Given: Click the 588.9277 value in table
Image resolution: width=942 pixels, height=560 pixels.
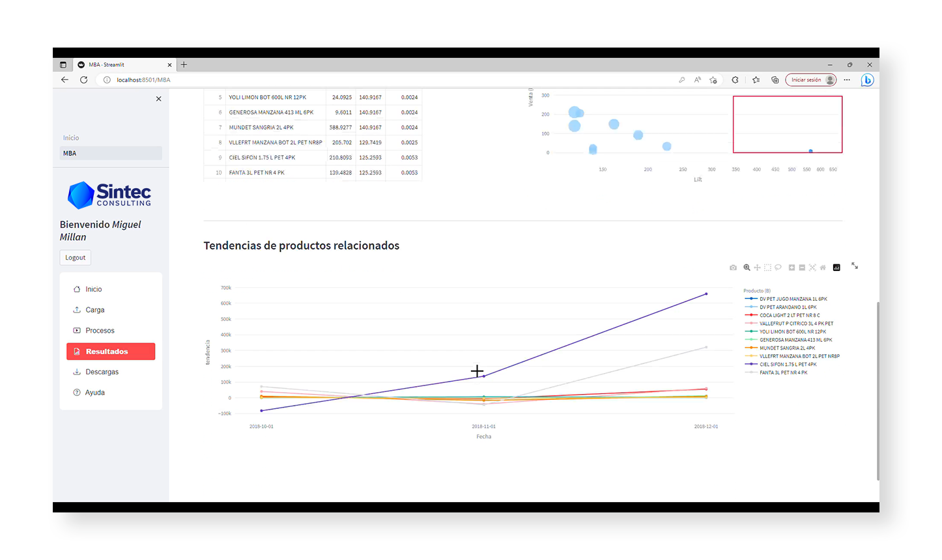Looking at the screenshot, I should 340,128.
